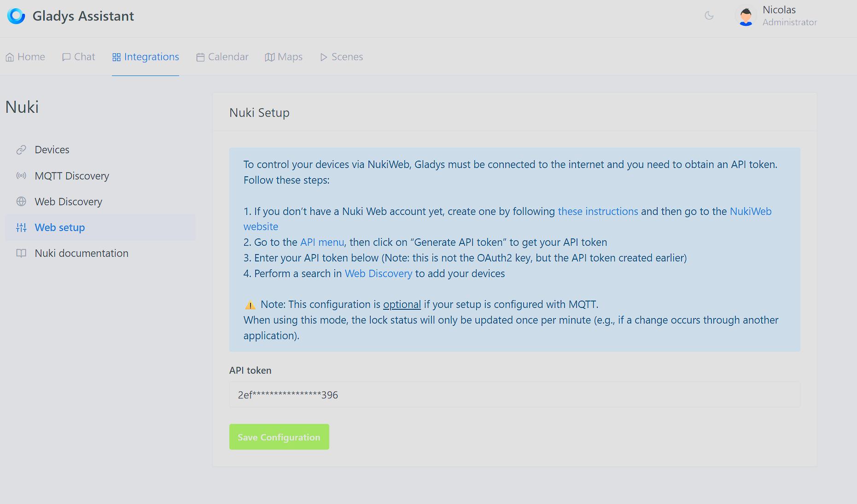Open Nicolas's profile avatar menu

pos(746,16)
